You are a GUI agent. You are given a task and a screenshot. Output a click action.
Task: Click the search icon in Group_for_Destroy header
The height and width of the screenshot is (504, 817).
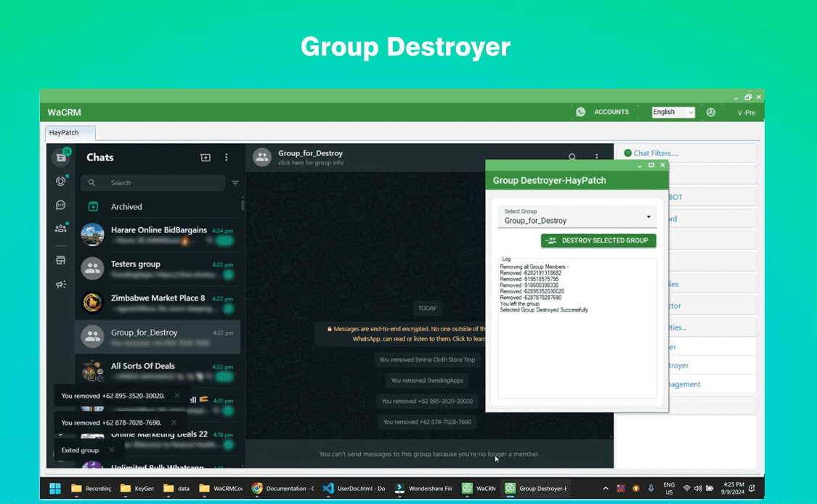coord(572,157)
